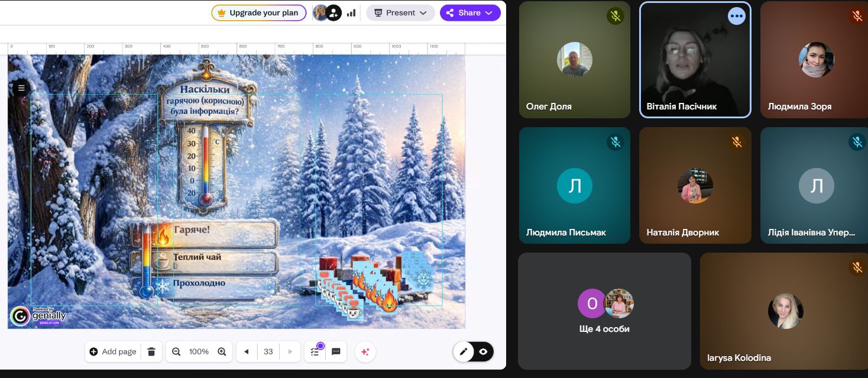Open the Ще 4 особи participants tile
Screen dimensions: 868x378
point(604,311)
